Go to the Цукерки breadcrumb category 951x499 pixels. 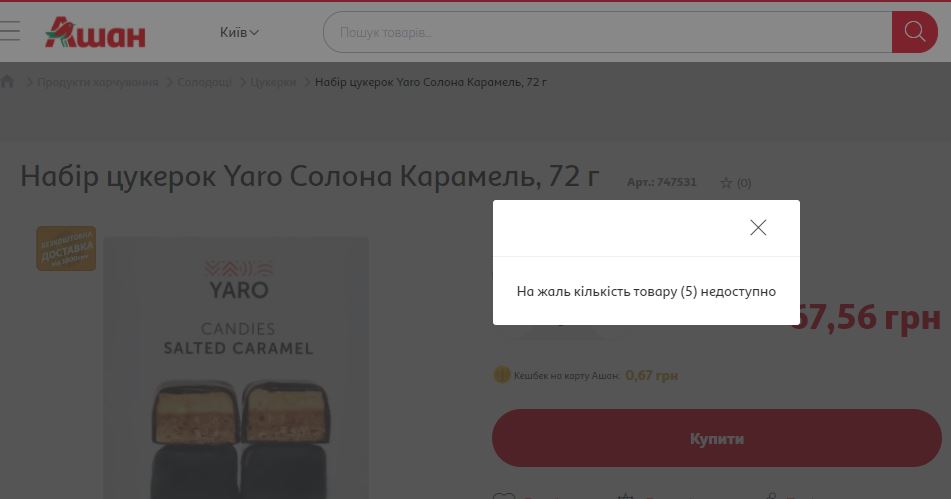pos(273,82)
